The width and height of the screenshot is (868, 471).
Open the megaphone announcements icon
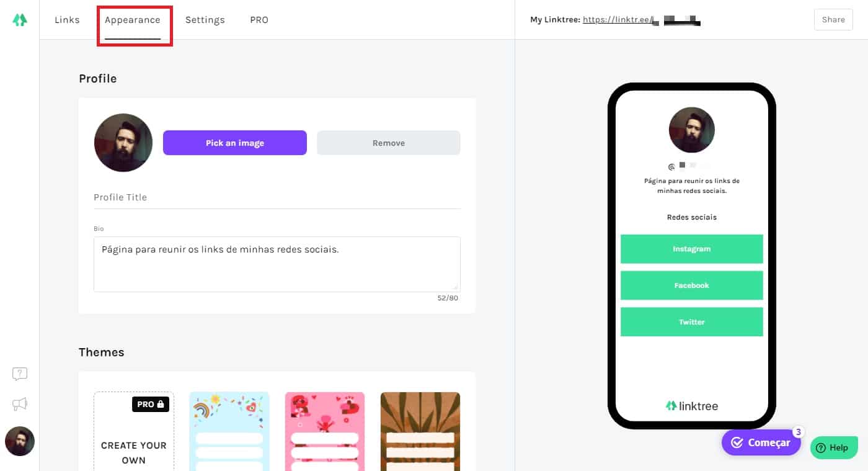20,404
